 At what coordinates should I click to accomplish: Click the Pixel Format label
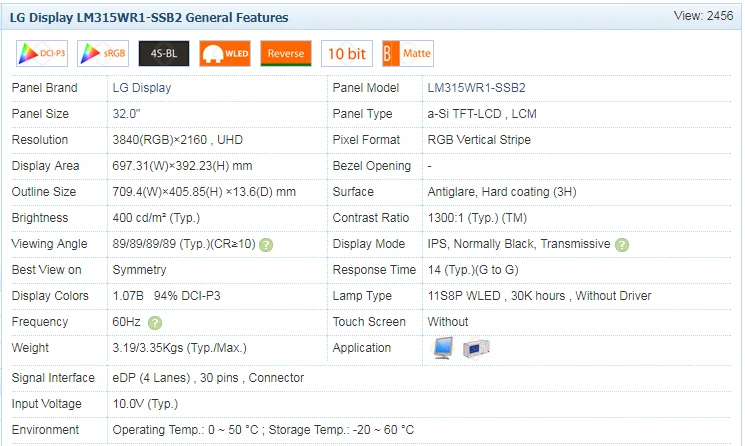coord(366,140)
